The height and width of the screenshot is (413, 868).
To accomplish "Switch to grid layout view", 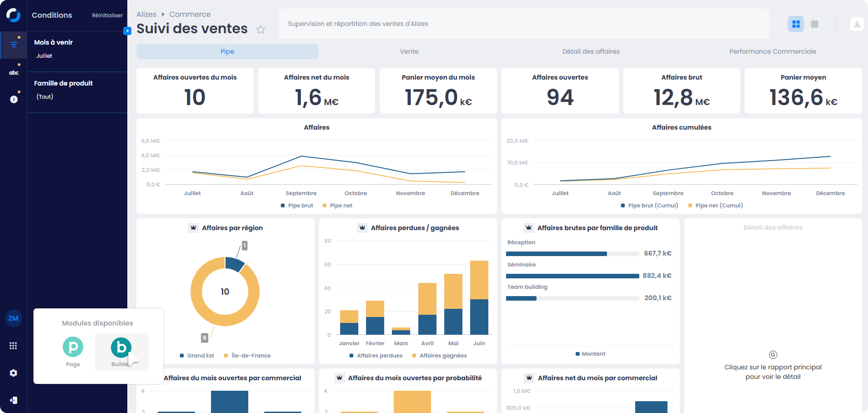I will [796, 24].
